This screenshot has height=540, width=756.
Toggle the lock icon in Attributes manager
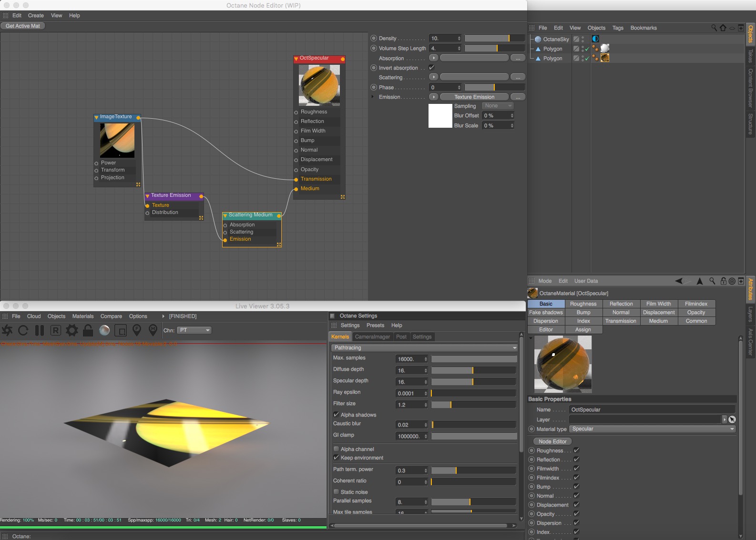(724, 281)
